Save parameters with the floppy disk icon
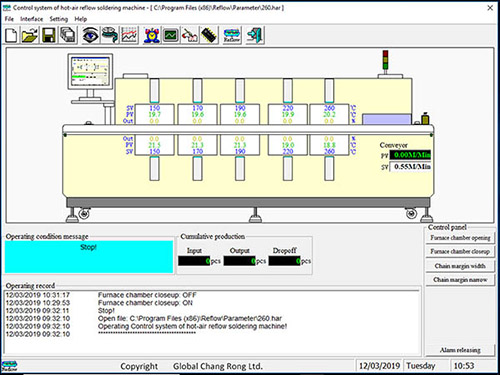Screen dimensions: 500x375 pos(48,35)
